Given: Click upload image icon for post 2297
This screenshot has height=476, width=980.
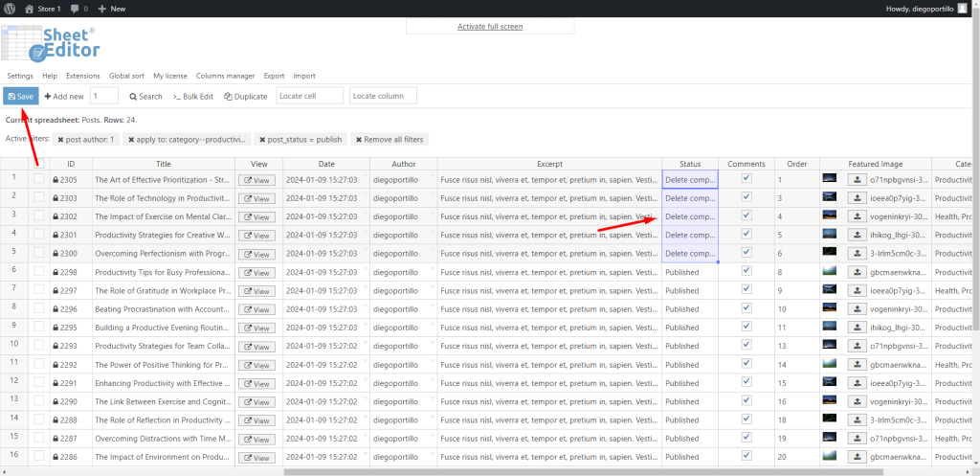Looking at the screenshot, I should tap(857, 291).
